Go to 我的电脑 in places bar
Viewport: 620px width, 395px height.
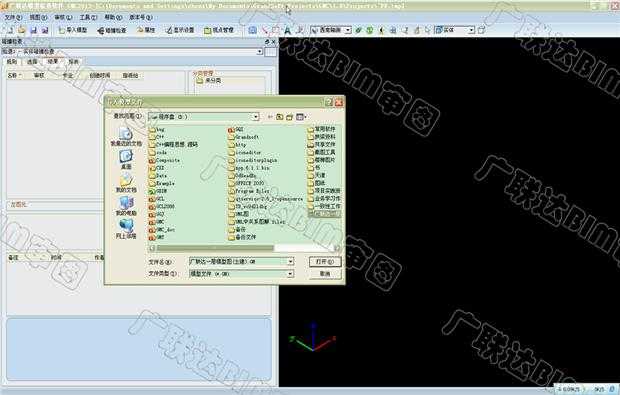point(126,206)
